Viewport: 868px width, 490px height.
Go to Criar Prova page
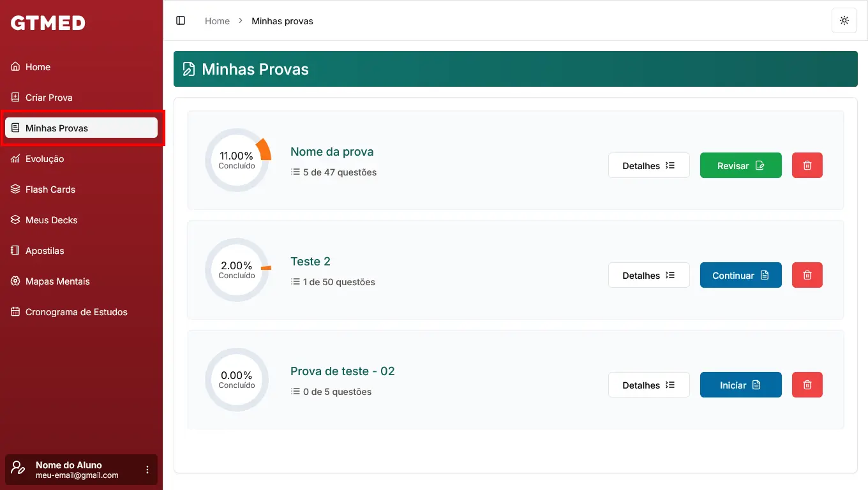pyautogui.click(x=49, y=98)
